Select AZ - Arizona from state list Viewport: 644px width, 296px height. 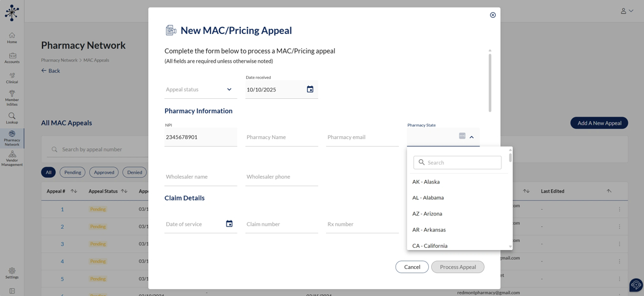pyautogui.click(x=427, y=214)
